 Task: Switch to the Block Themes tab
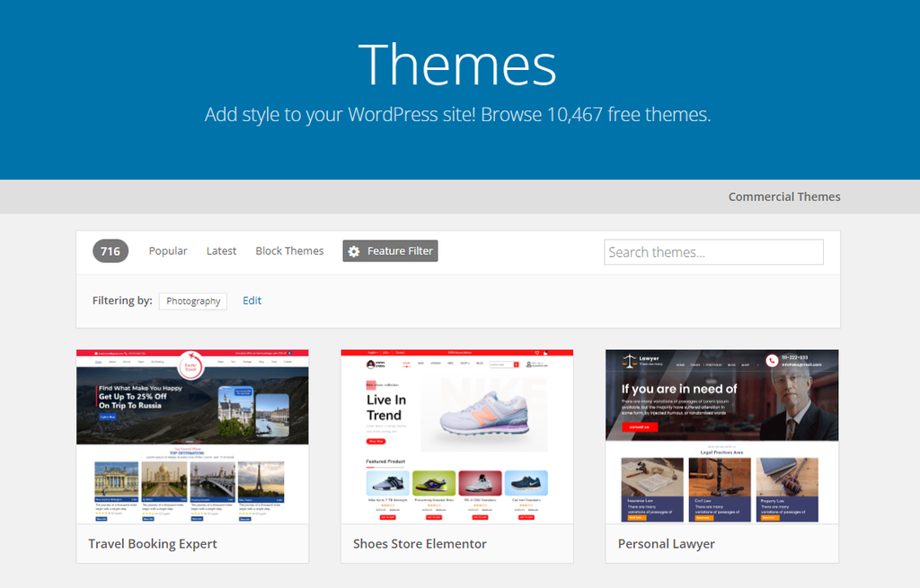click(x=289, y=251)
